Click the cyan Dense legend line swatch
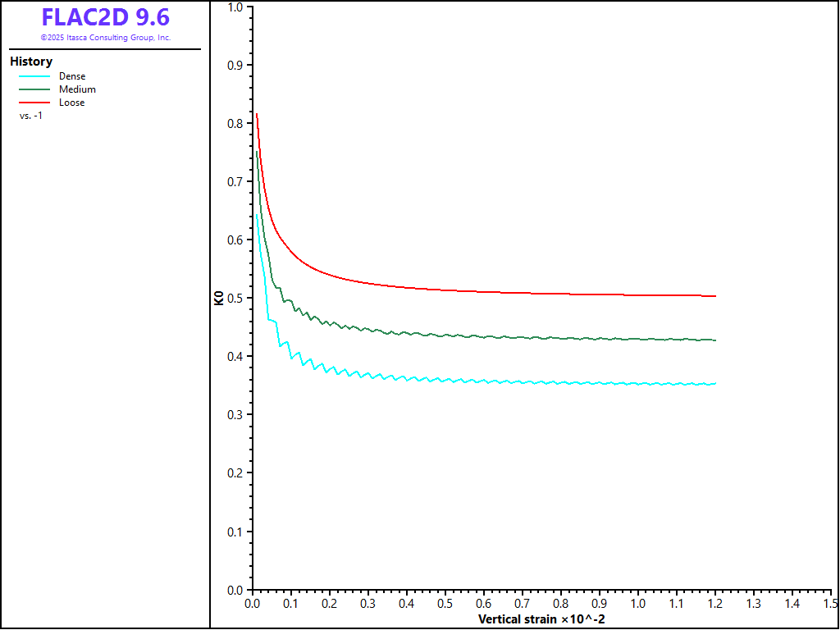840x630 pixels. tap(34, 76)
